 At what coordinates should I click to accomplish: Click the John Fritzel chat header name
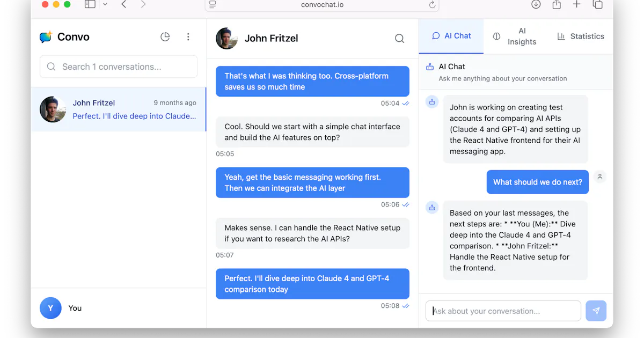272,38
